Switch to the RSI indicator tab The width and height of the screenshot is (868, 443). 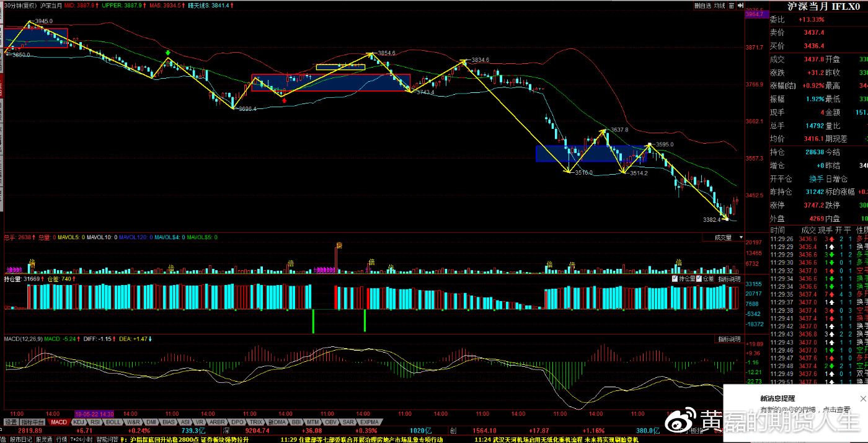96,422
